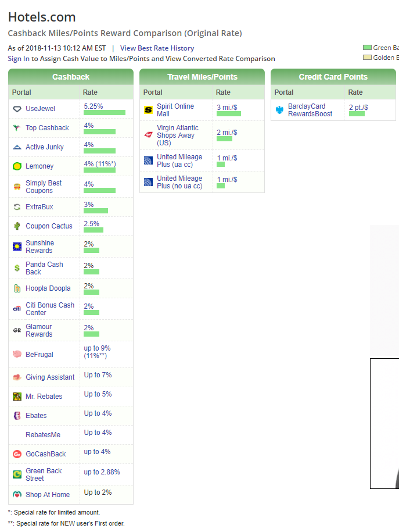
Task: Click the Cashback Portal column header
Action: point(44,92)
